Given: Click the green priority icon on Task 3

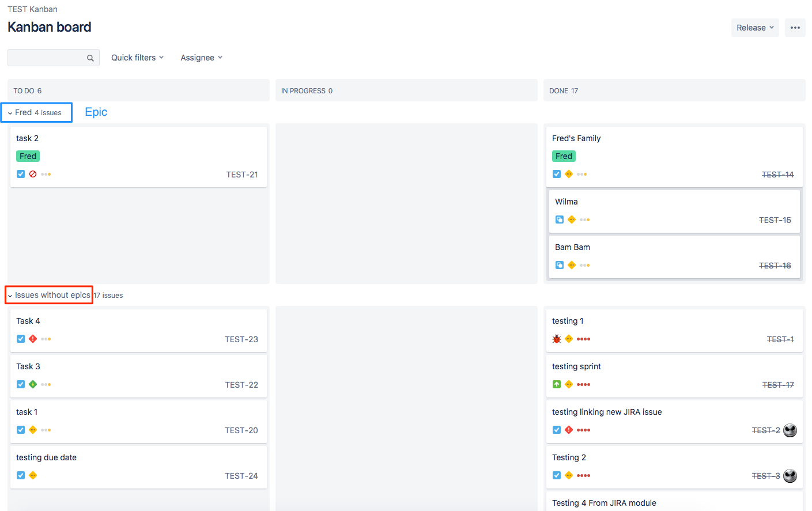Looking at the screenshot, I should 33,384.
